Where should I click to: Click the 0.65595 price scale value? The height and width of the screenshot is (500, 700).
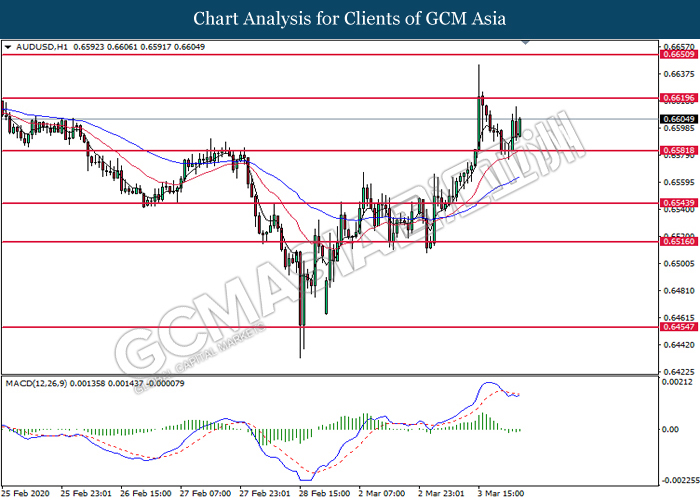point(679,183)
